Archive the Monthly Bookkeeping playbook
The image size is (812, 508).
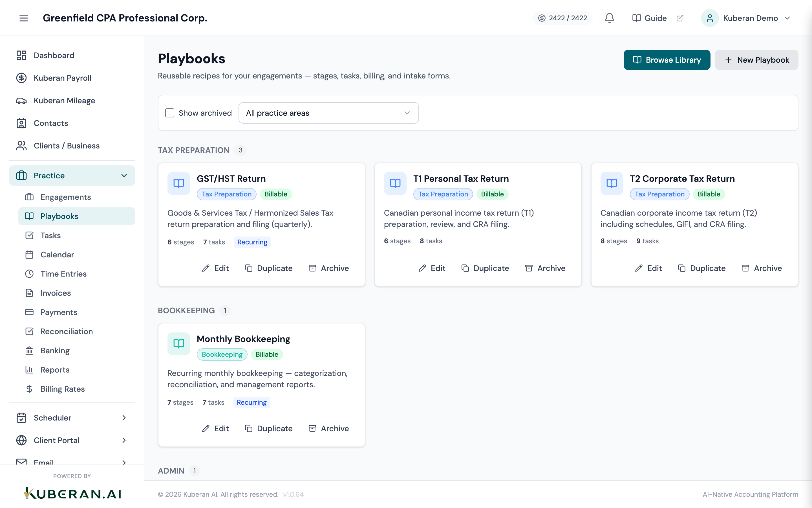[x=328, y=428]
